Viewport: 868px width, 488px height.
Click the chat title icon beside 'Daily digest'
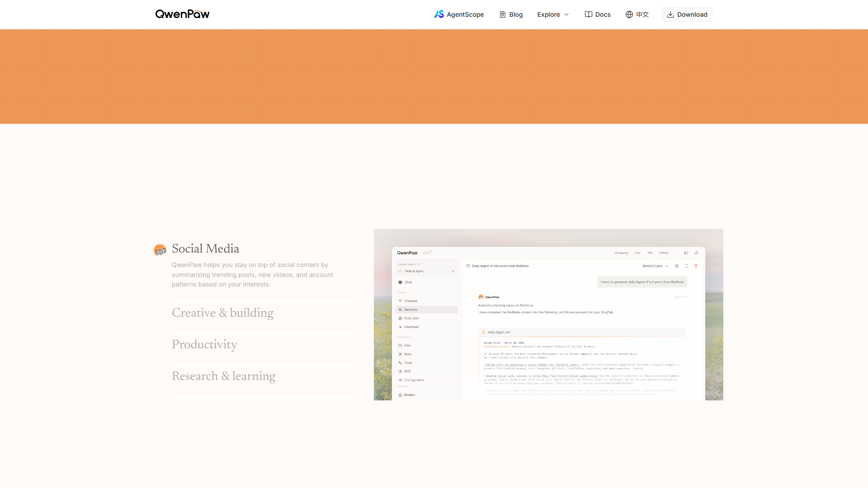pos(468,266)
